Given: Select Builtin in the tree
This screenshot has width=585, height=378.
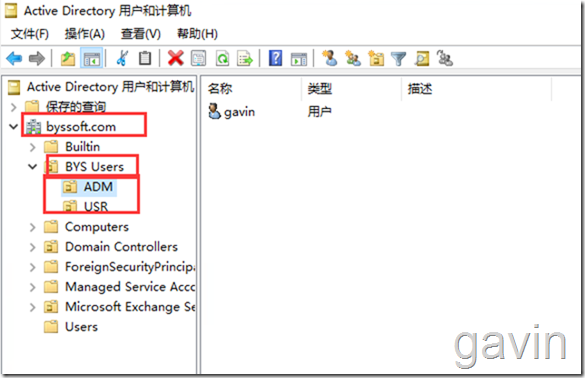Looking at the screenshot, I should click(x=82, y=147).
